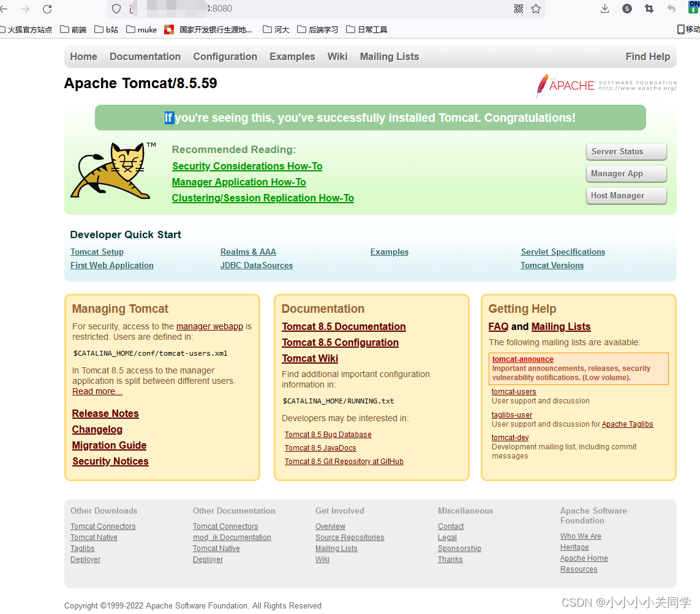
Task: Open the Tomcat Setup link
Action: (x=97, y=252)
